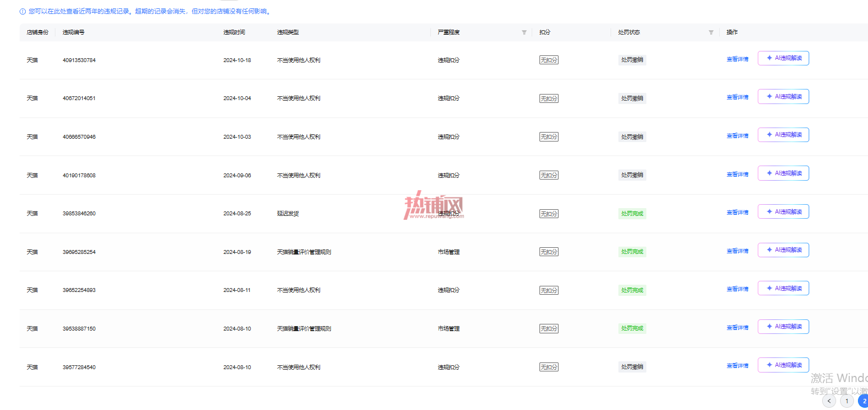
Task: View details of violation 39695285254
Action: pyautogui.click(x=737, y=251)
